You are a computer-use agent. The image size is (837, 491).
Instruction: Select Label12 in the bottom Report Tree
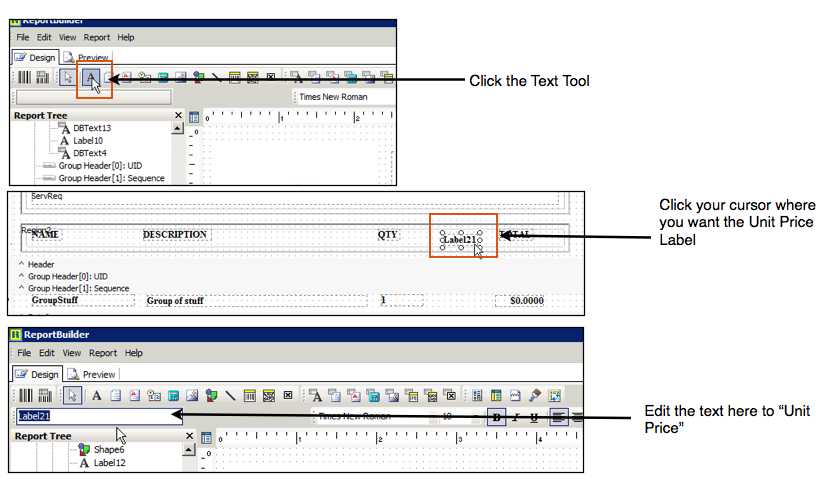[x=109, y=463]
